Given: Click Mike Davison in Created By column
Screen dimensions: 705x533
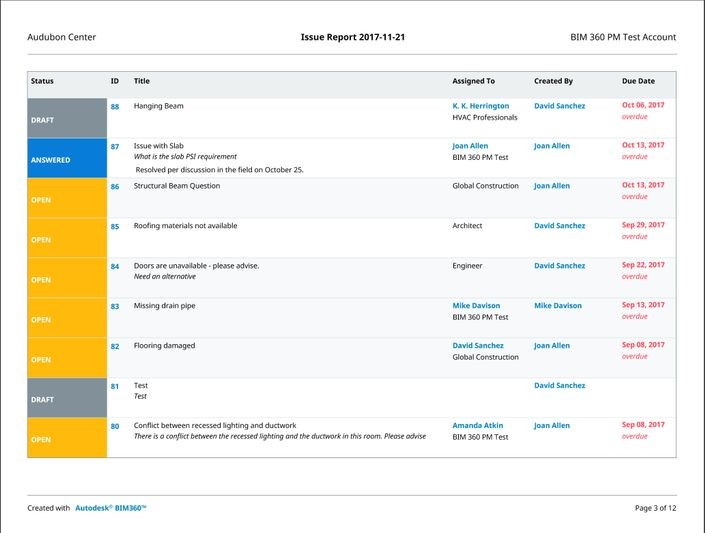Looking at the screenshot, I should point(558,306).
